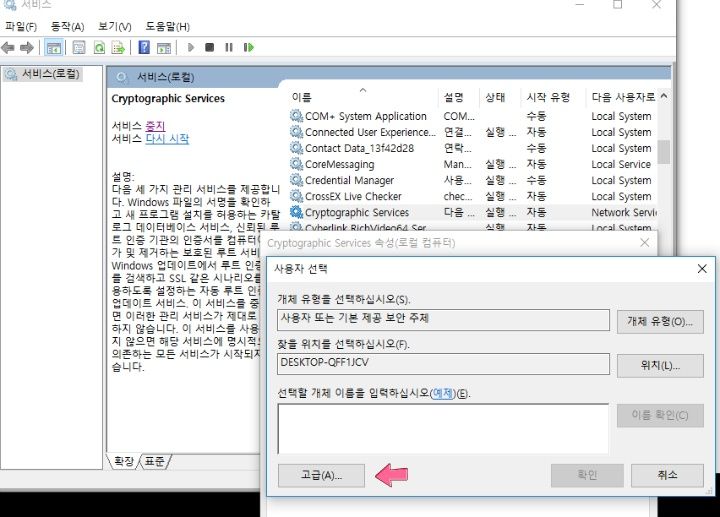The image size is (720, 517).
Task: Click gear icon of CrossEX Live Checker
Action: coord(297,196)
